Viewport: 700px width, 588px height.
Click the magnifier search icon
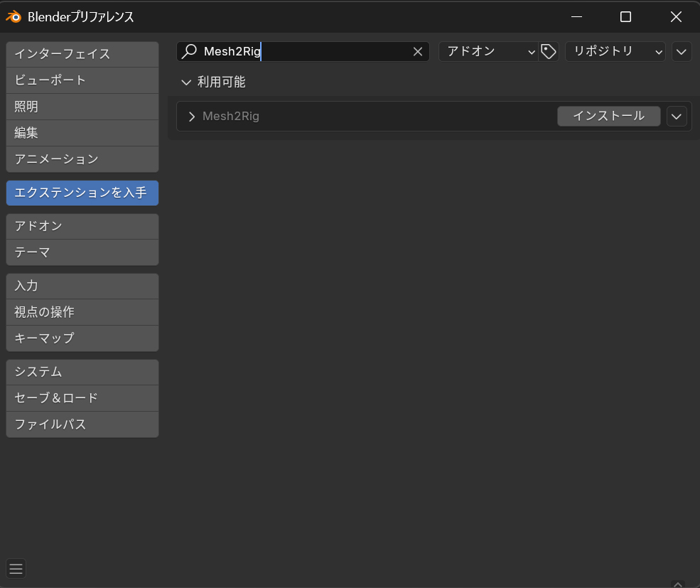click(x=189, y=51)
